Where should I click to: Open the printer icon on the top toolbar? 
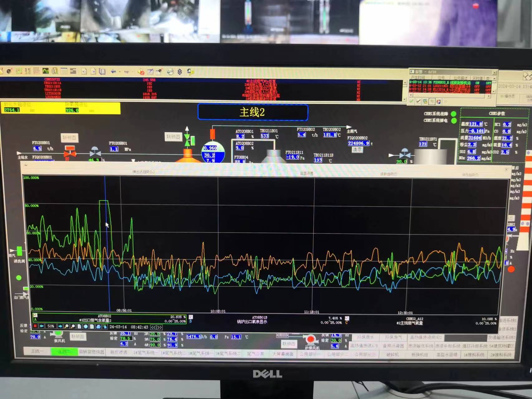click(x=170, y=71)
